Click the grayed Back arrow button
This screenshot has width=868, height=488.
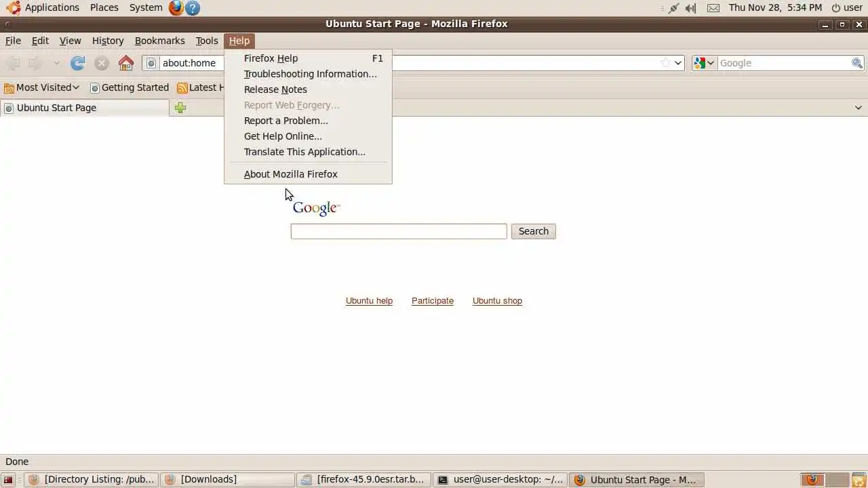13,63
